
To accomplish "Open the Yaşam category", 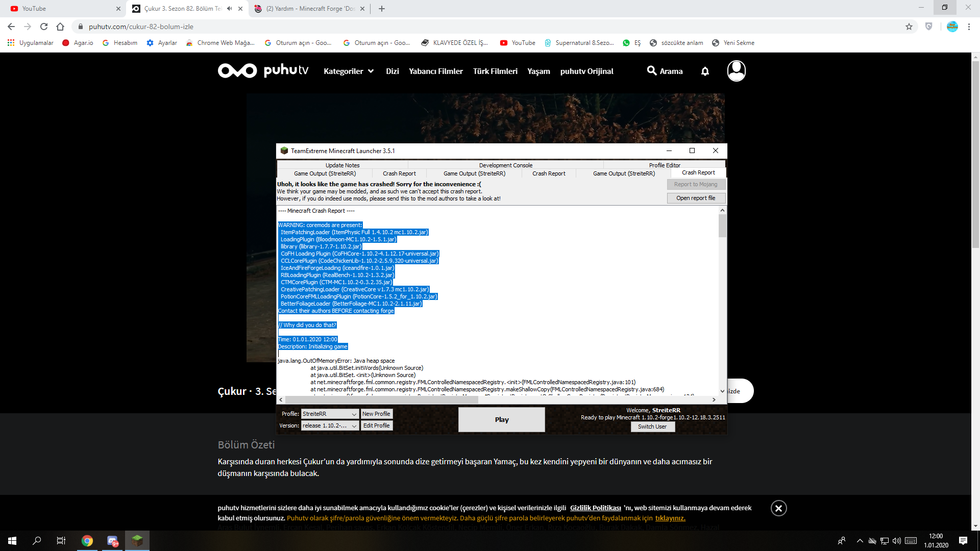I will (538, 71).
